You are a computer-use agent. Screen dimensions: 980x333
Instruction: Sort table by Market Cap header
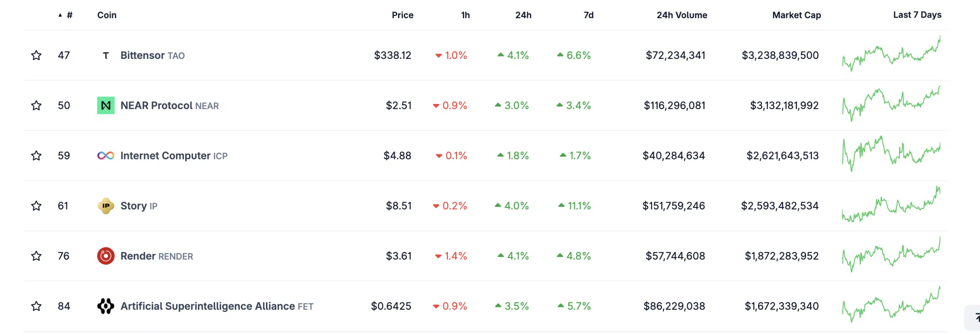[796, 15]
